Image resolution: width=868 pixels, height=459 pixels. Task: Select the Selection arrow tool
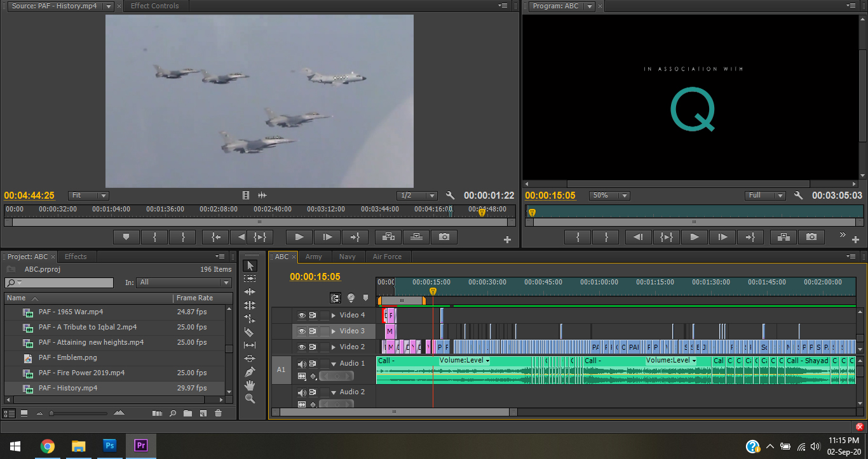[x=250, y=265]
